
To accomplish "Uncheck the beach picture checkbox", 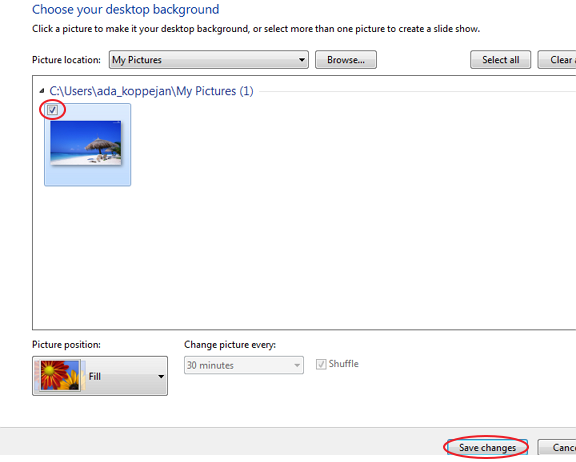I will [x=53, y=109].
